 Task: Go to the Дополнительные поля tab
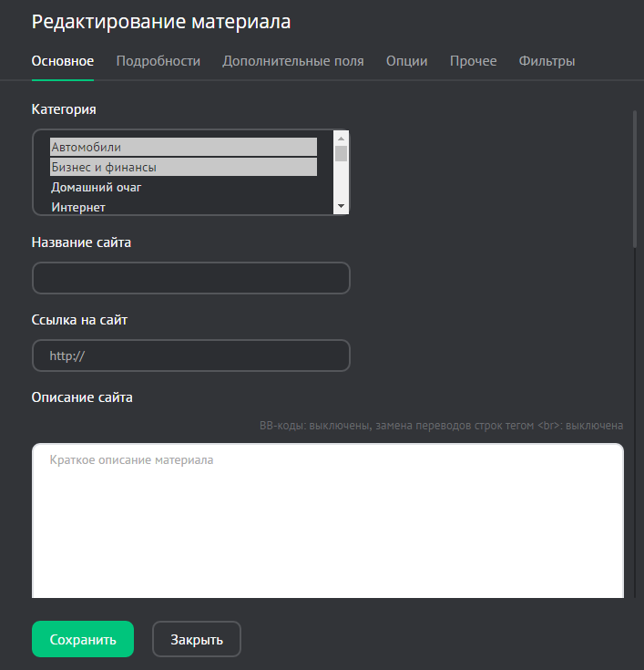(292, 61)
